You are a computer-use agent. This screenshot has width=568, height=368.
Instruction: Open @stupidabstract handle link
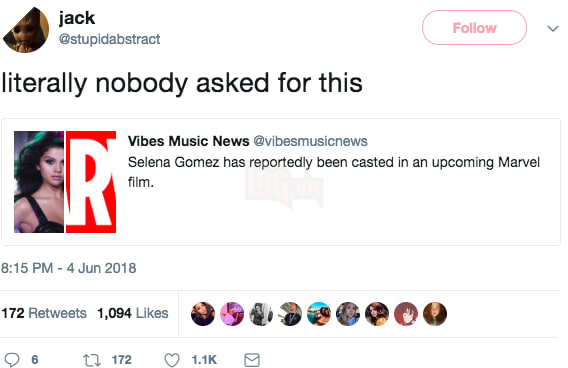pos(109,39)
